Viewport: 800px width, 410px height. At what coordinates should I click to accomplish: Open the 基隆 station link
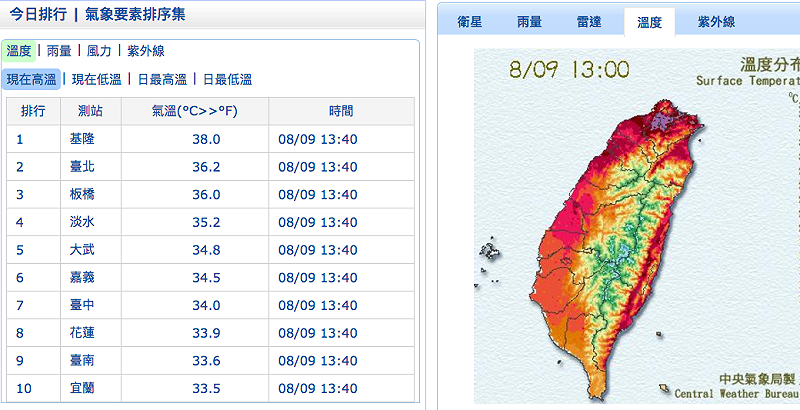82,139
